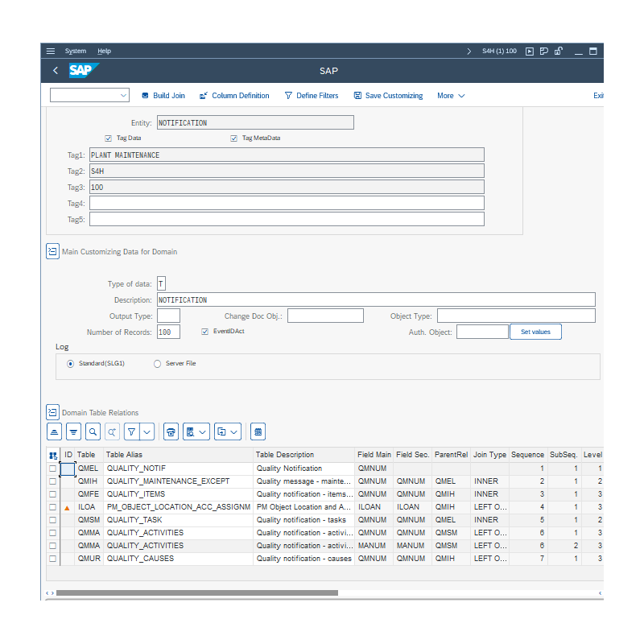Open the table settings grid icon
Image resolution: width=644 pixels, height=644 pixels.
[258, 431]
